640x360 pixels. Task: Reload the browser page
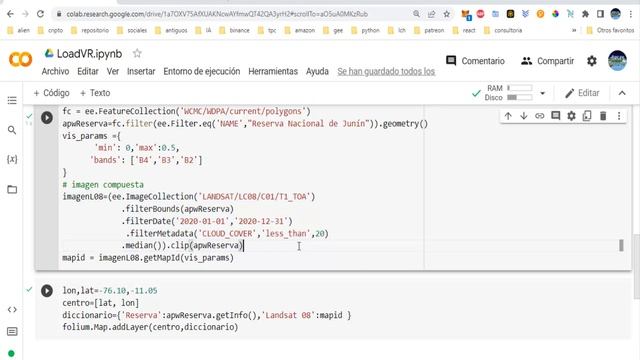(x=40, y=14)
